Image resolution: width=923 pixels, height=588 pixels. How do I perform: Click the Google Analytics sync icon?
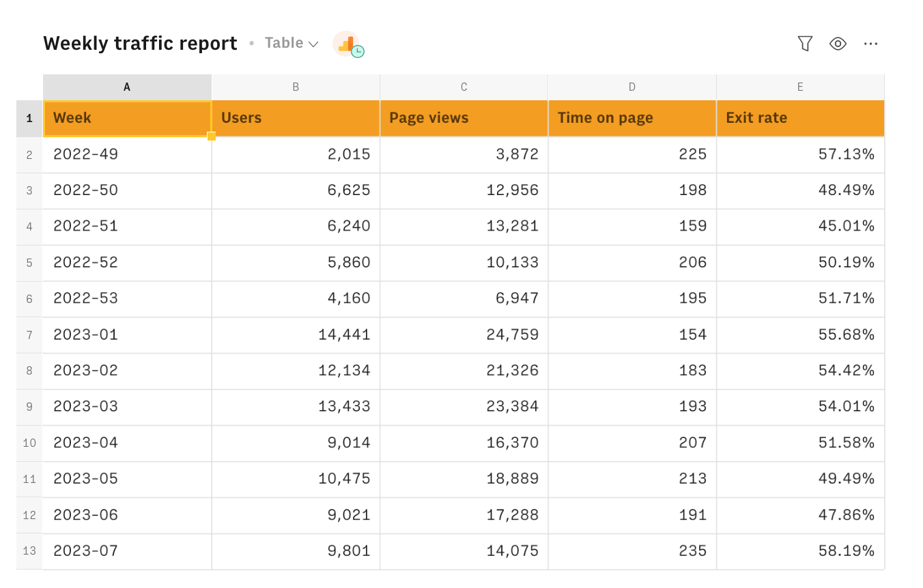(348, 44)
